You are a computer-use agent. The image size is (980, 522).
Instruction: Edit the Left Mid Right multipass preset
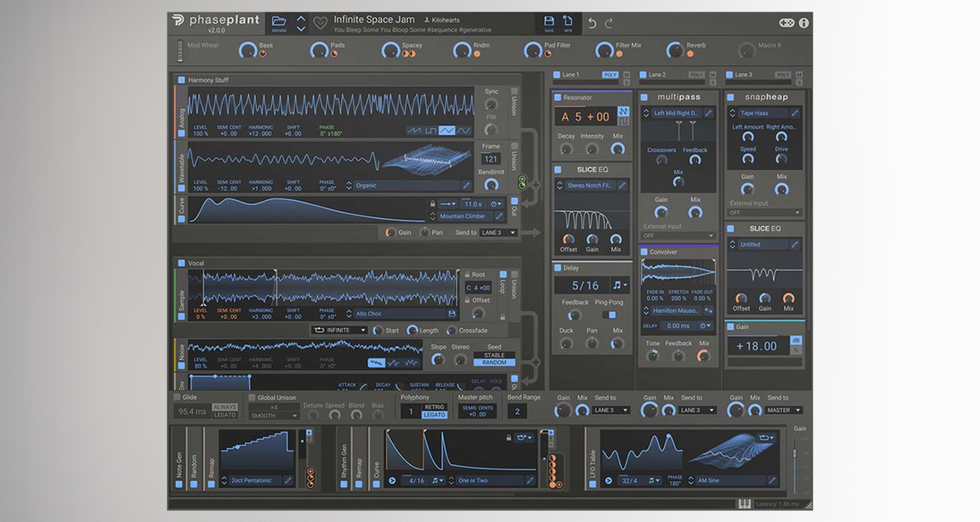[708, 113]
